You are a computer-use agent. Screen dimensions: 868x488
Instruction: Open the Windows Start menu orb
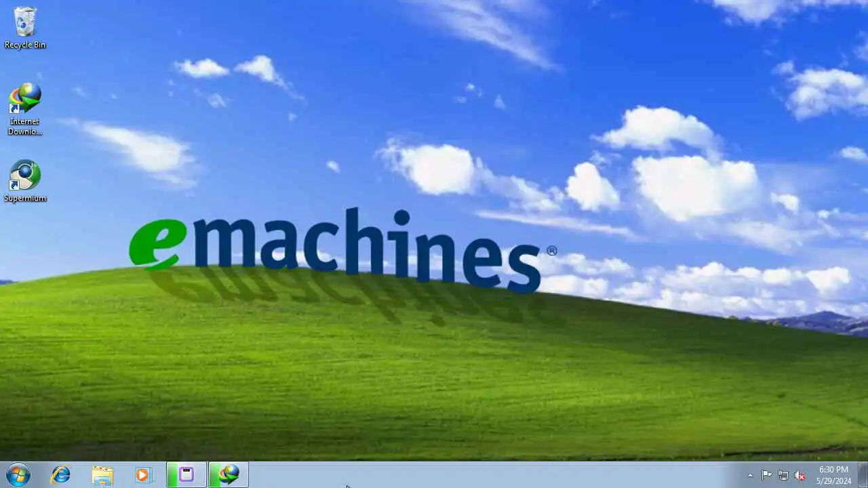18,474
